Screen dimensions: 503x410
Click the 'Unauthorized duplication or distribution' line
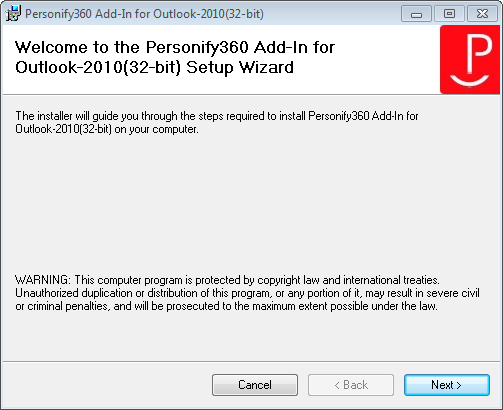pyautogui.click(x=247, y=293)
